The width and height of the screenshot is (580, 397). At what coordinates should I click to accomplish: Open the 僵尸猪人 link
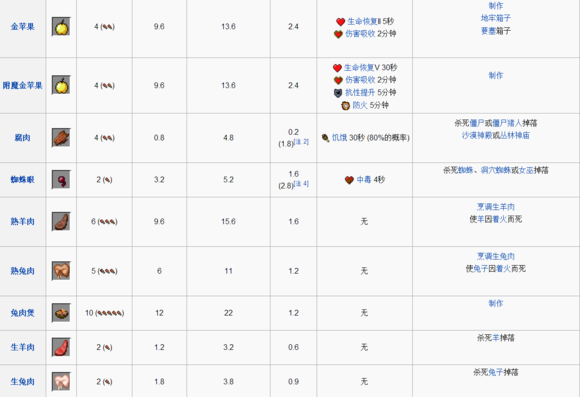pyautogui.click(x=507, y=123)
